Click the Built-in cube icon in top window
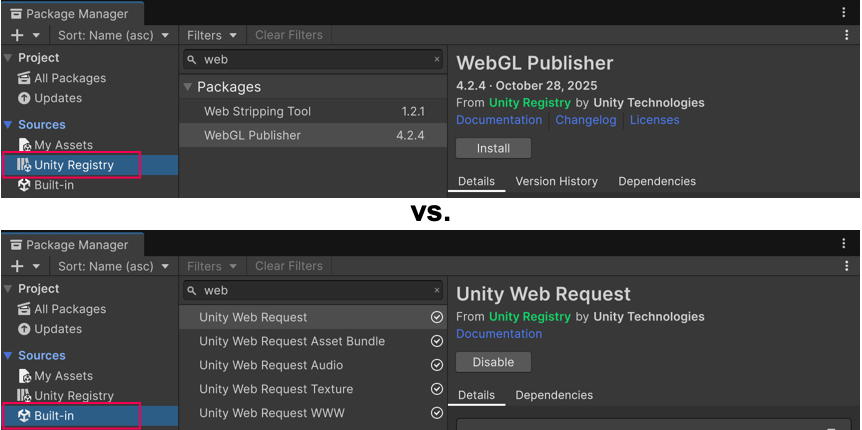 click(x=24, y=185)
